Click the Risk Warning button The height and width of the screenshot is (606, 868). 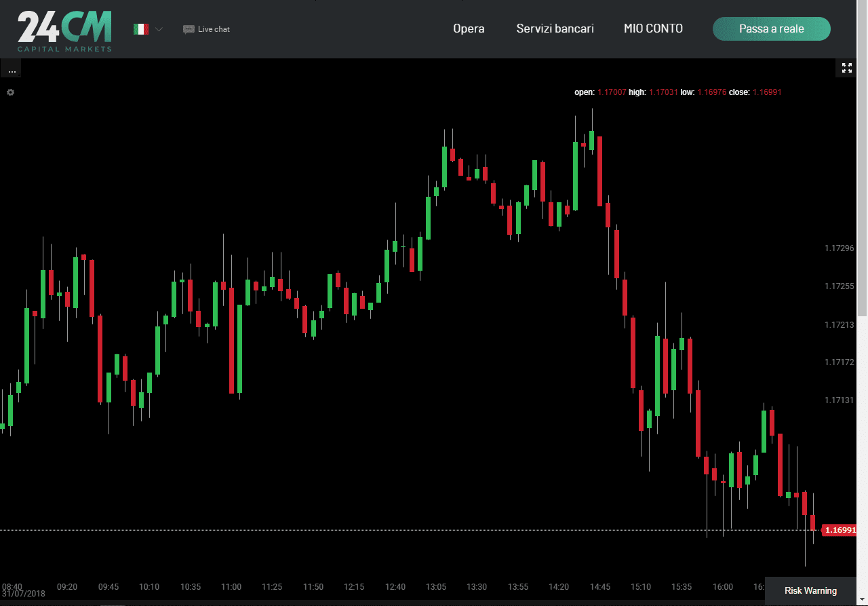pyautogui.click(x=810, y=590)
